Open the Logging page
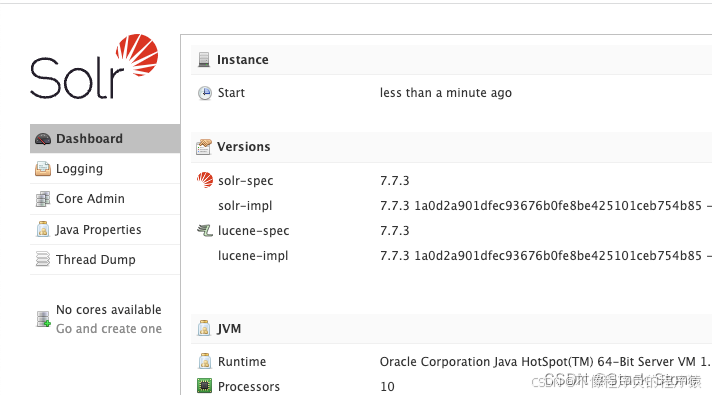The height and width of the screenshot is (395, 712). [105, 169]
